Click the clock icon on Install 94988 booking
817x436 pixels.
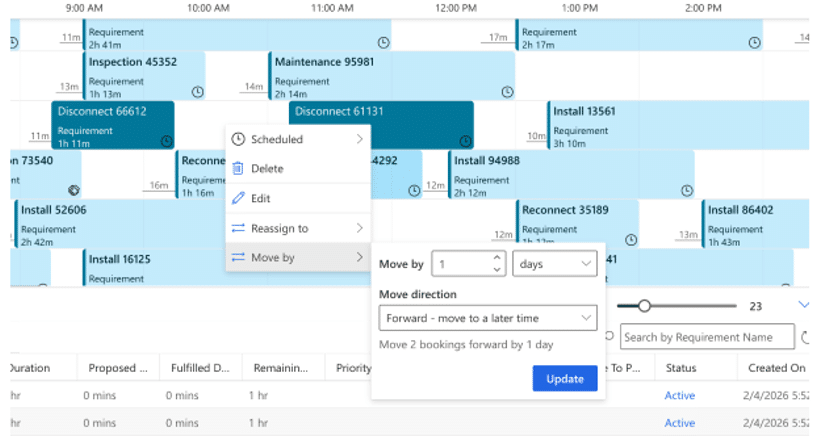tap(687, 190)
